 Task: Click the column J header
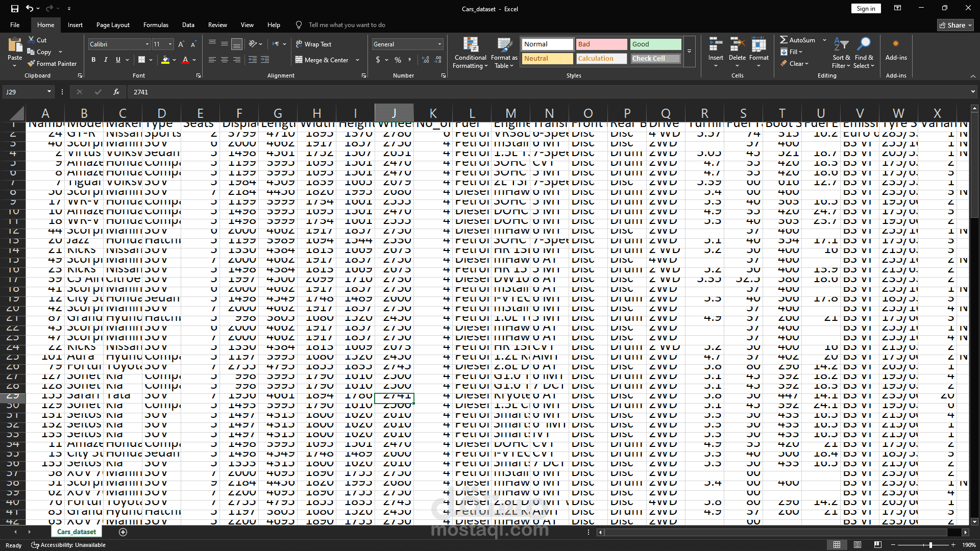click(394, 113)
